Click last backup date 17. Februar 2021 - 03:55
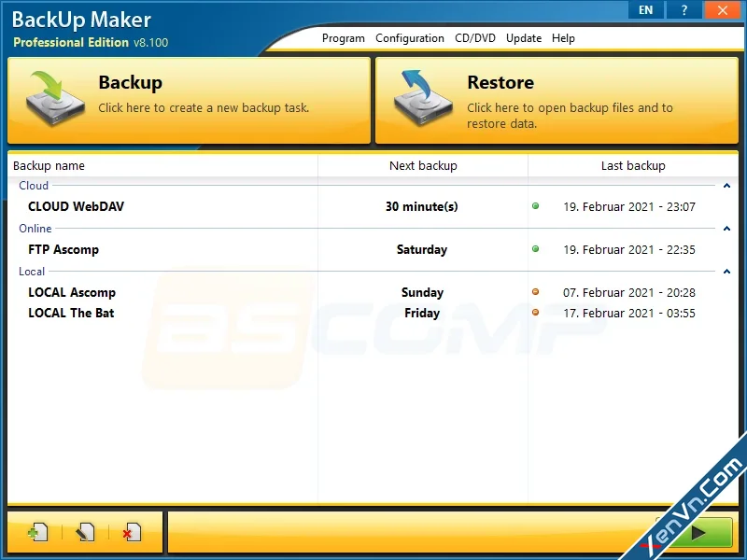The image size is (747, 560). (x=629, y=313)
